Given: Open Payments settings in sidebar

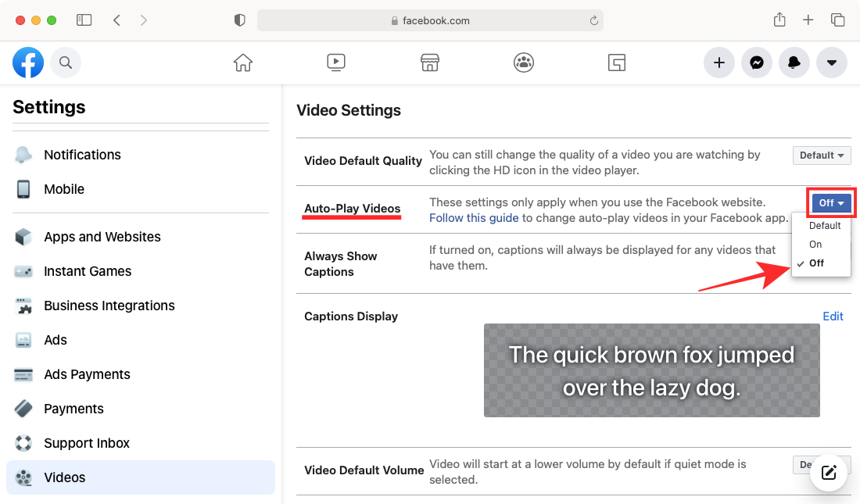Looking at the screenshot, I should tap(141, 409).
